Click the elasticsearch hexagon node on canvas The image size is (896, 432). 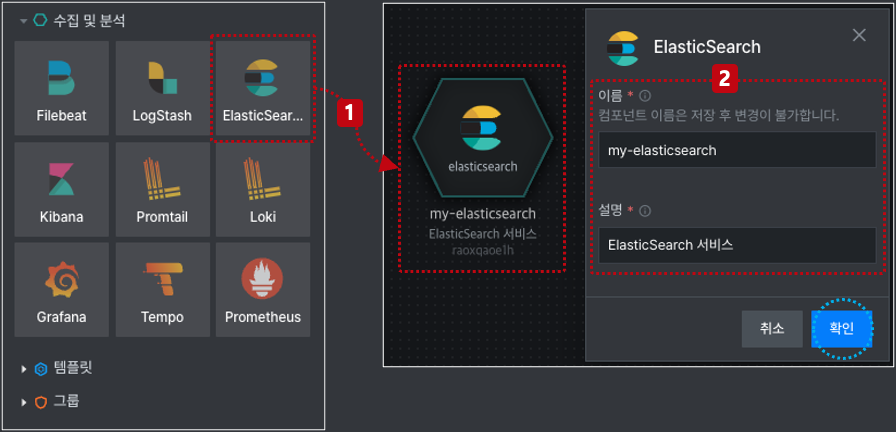pos(483,138)
